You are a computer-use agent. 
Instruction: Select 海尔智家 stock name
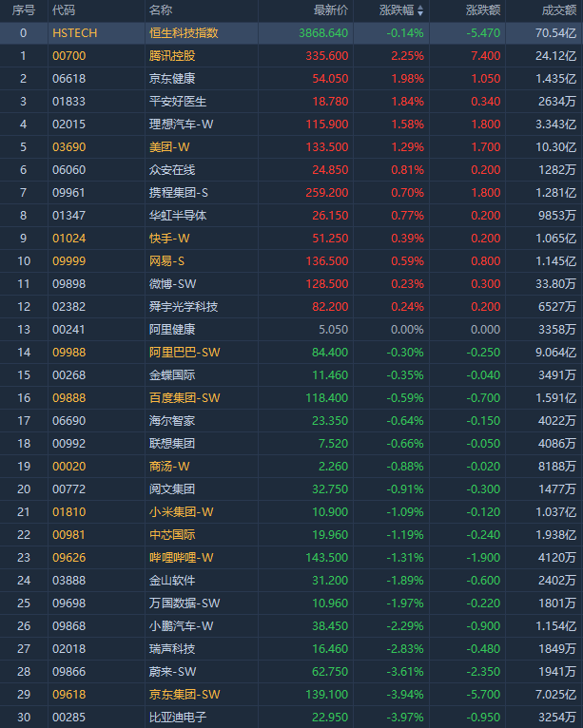tap(172, 420)
